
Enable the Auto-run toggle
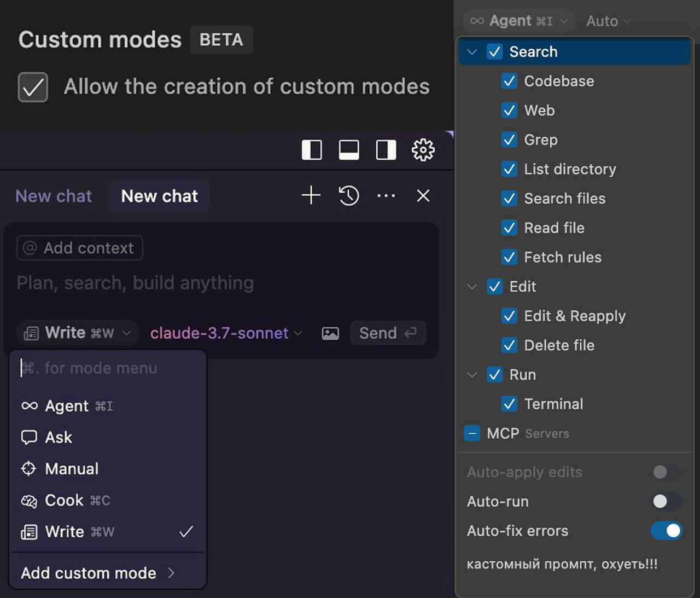coord(666,501)
